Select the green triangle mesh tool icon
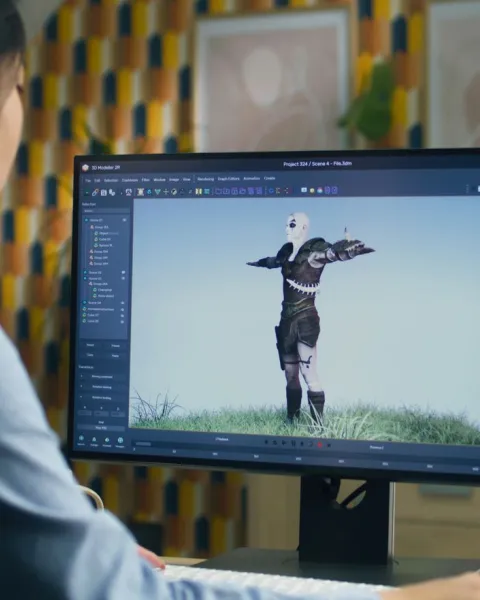The height and width of the screenshot is (600, 480). [x=157, y=192]
